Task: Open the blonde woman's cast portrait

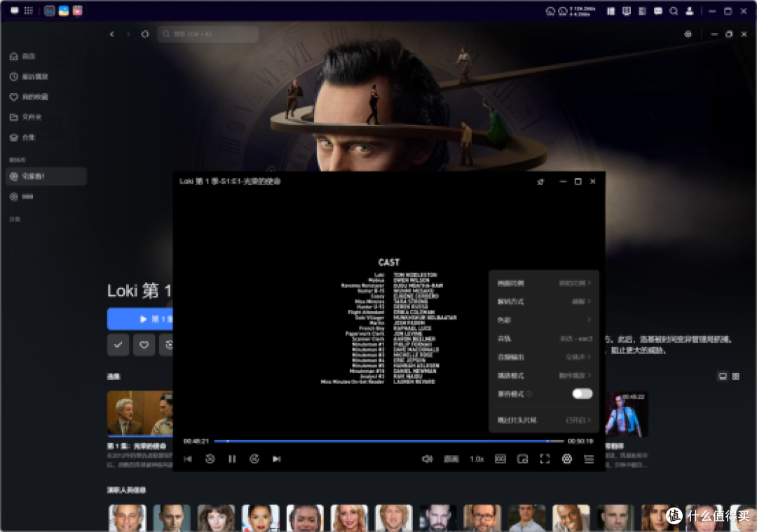Action: 349,517
